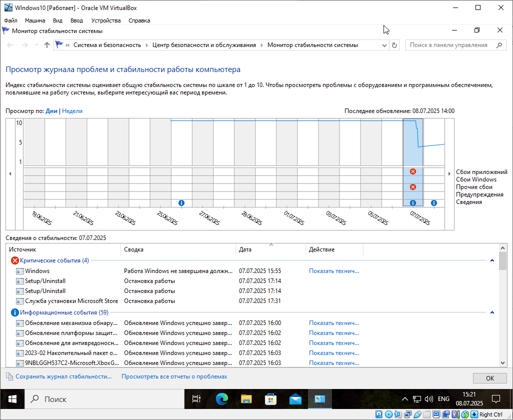
Task: Navigate to Система и безопасность breadcrumb
Action: (107, 45)
